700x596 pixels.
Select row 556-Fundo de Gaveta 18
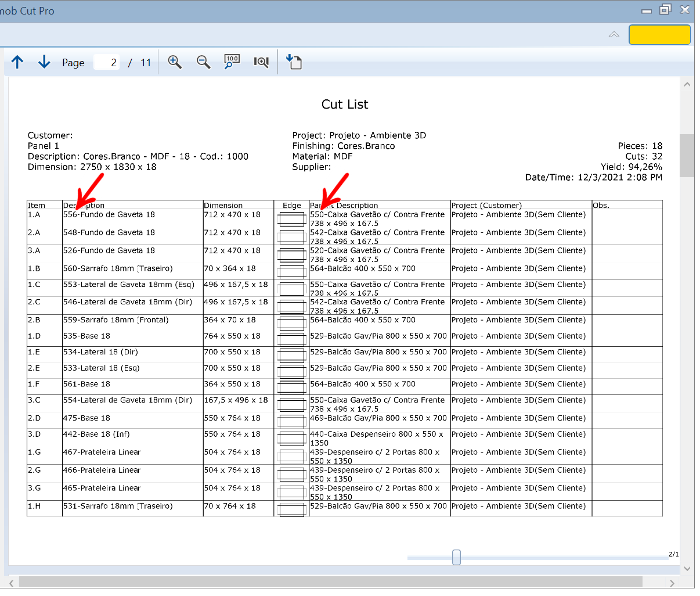(345, 218)
